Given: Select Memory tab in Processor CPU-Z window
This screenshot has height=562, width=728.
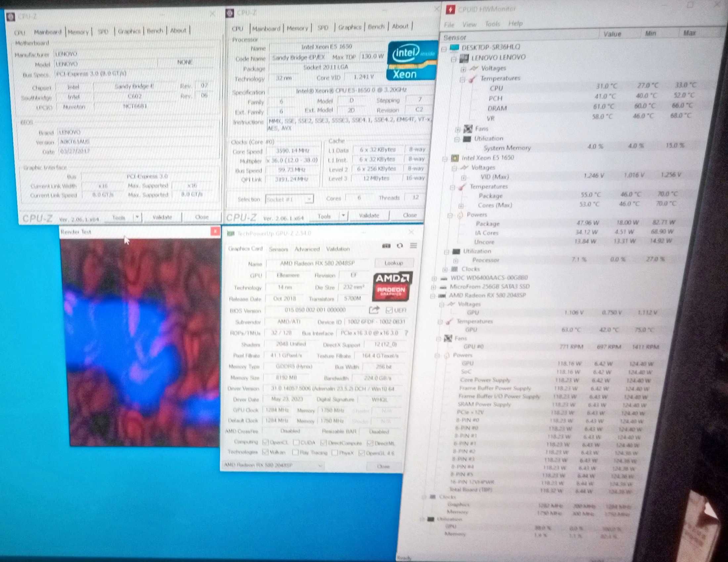Looking at the screenshot, I should (297, 28).
